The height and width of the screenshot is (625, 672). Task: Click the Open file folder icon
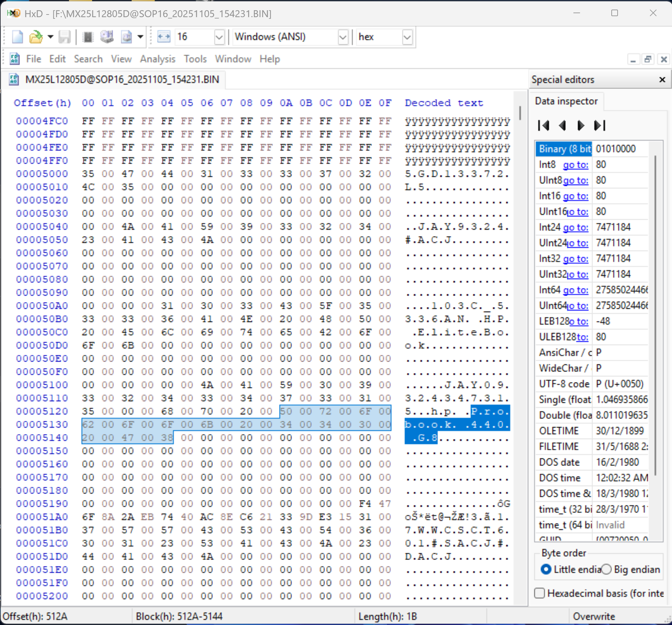click(x=36, y=37)
